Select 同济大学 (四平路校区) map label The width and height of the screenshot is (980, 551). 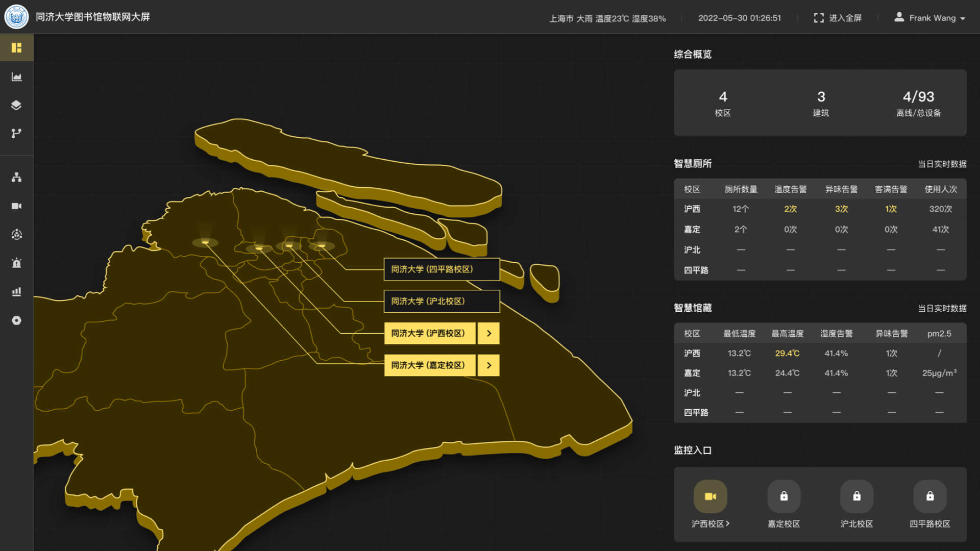pyautogui.click(x=442, y=269)
